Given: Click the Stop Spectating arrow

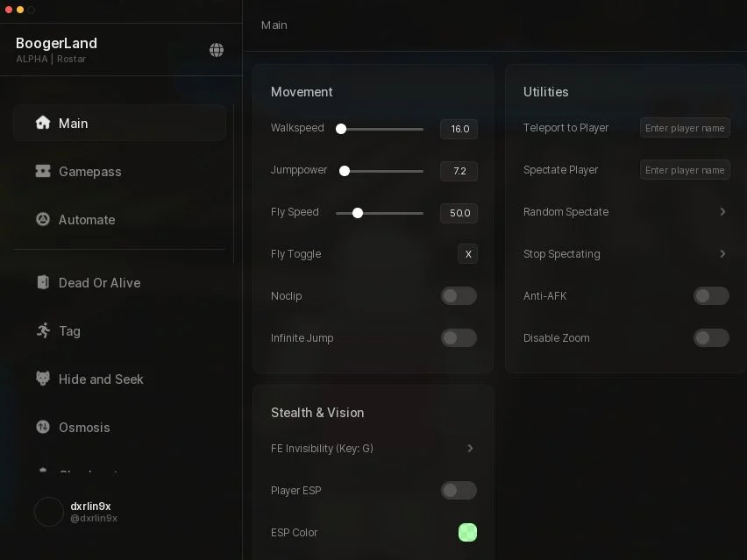Looking at the screenshot, I should coord(722,254).
